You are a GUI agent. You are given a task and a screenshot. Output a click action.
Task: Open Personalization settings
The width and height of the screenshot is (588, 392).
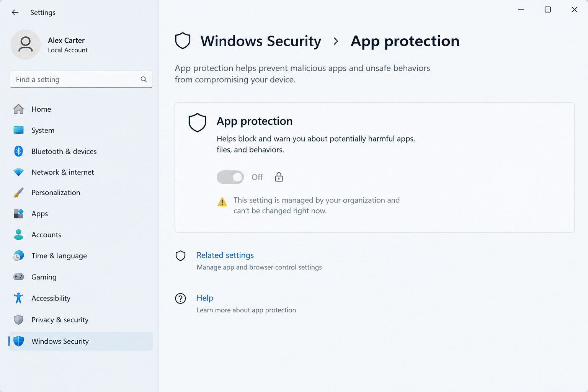tap(81, 193)
